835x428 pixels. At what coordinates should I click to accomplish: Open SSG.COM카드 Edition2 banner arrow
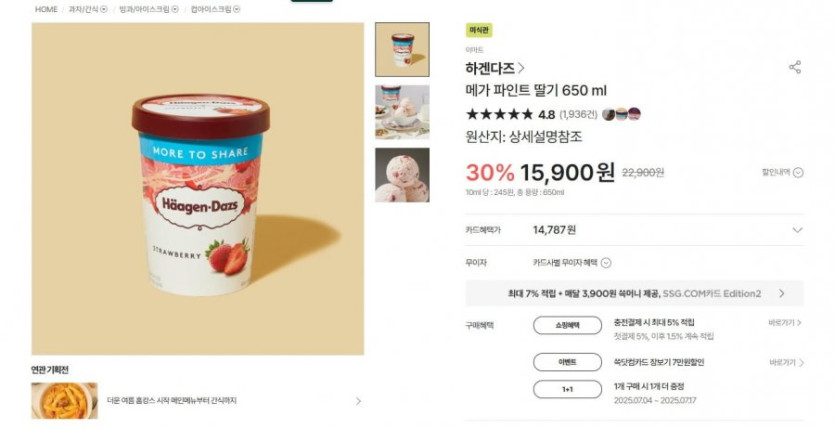[x=782, y=293]
